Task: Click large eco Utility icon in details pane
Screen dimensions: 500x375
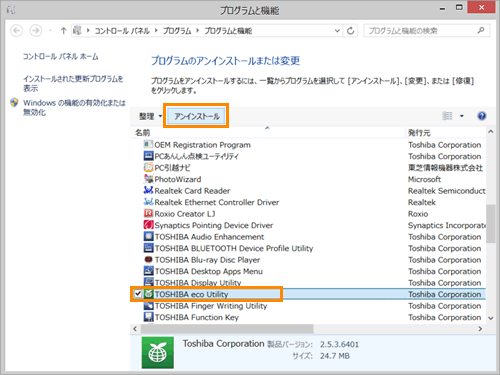Action: 158,353
